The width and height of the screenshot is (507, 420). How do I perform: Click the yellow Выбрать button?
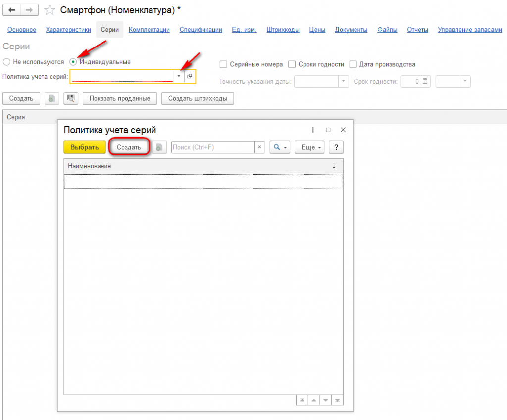pos(85,147)
